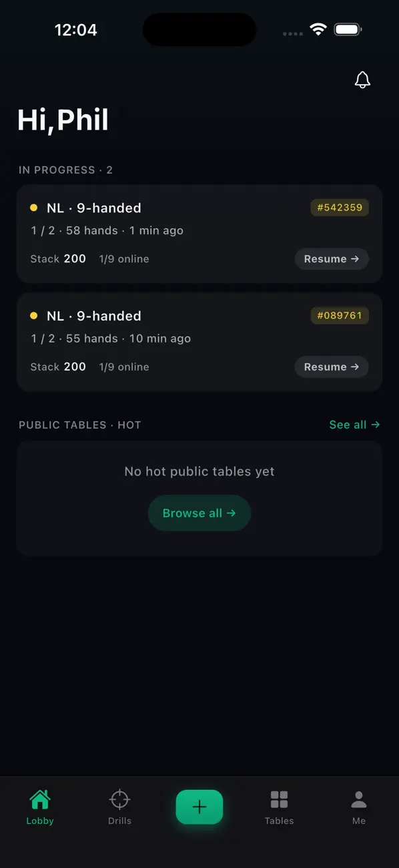Viewport: 399px width, 868px height.
Task: Tap the Lobby home icon
Action: click(x=40, y=799)
